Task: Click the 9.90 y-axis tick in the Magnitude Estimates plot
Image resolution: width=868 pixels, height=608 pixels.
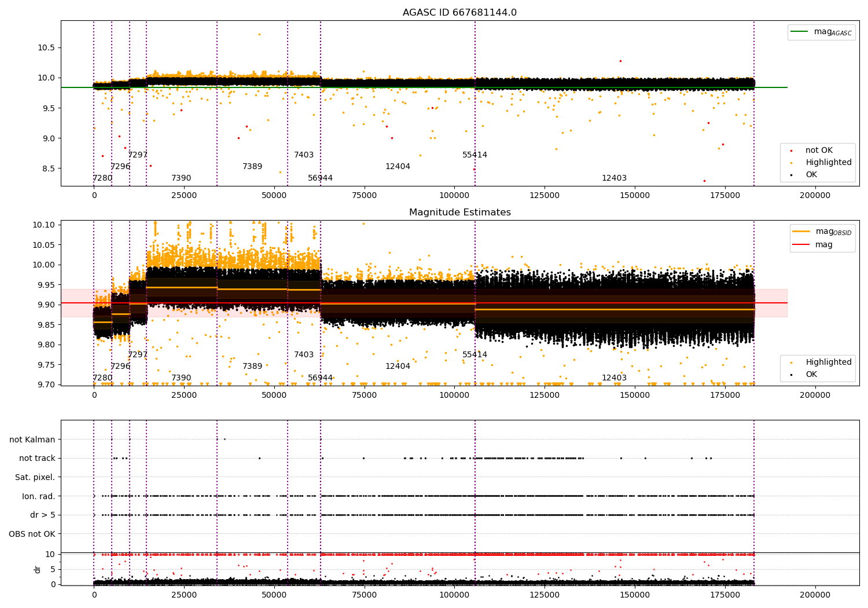Action: tap(46, 305)
